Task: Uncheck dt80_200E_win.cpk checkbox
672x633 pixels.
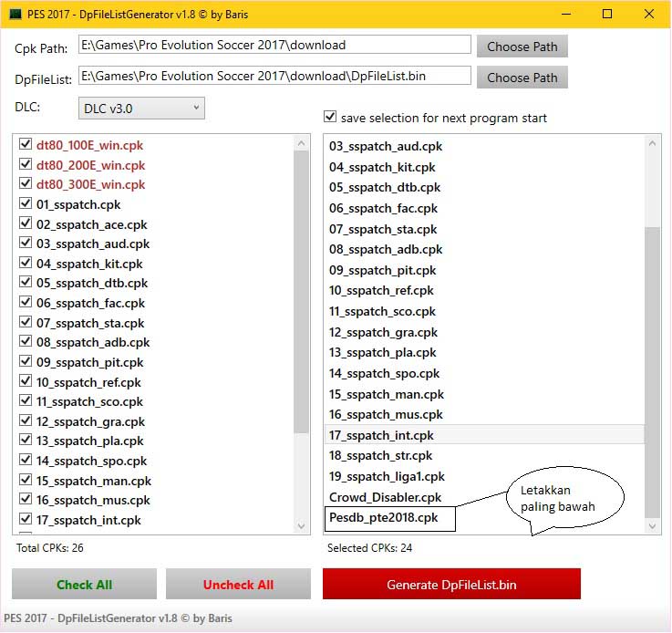Action: pos(26,164)
